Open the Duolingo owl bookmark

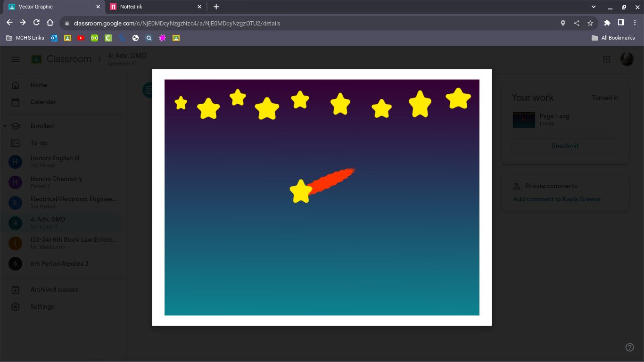point(94,38)
